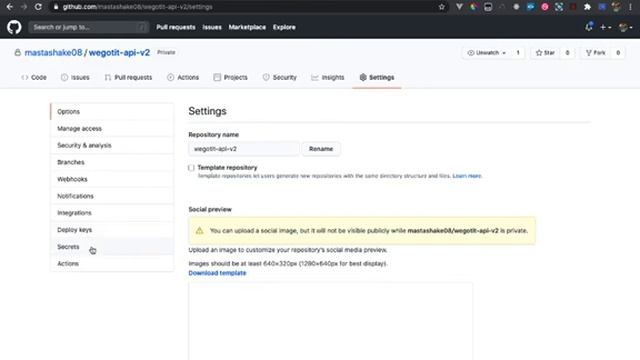640x360 pixels.
Task: Click the Rename button
Action: point(321,149)
